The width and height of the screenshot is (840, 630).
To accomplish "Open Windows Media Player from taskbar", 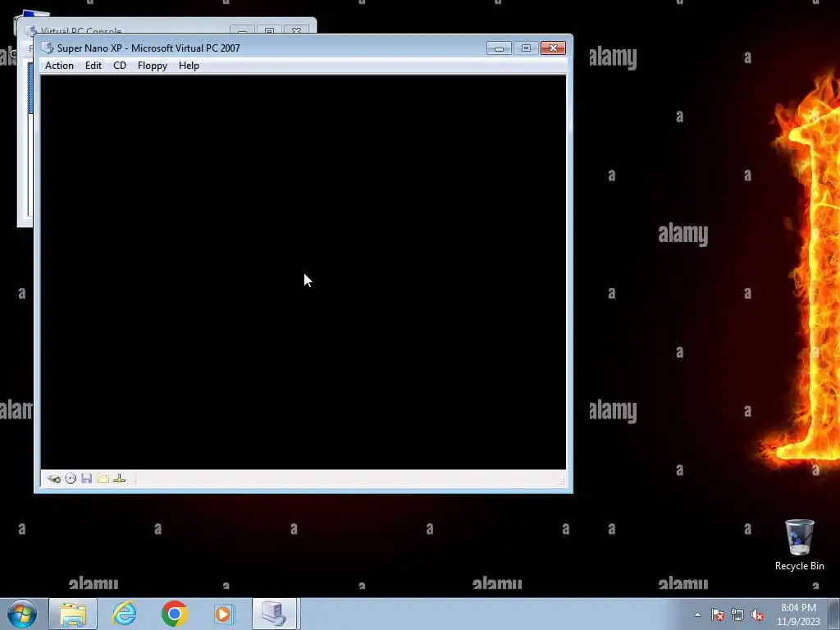I will click(223, 614).
